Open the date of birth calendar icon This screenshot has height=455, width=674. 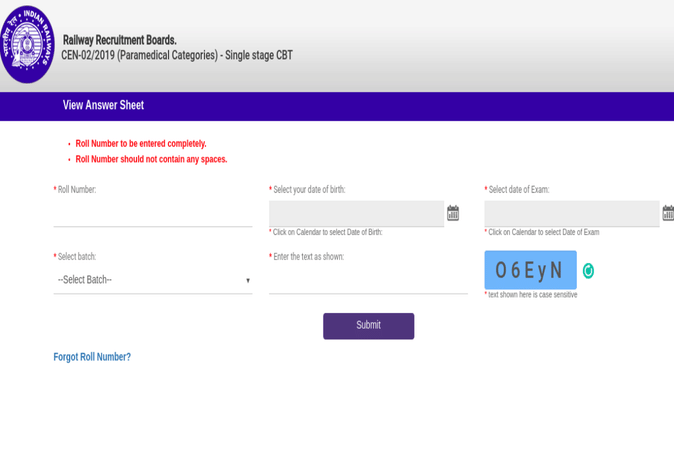tap(453, 213)
